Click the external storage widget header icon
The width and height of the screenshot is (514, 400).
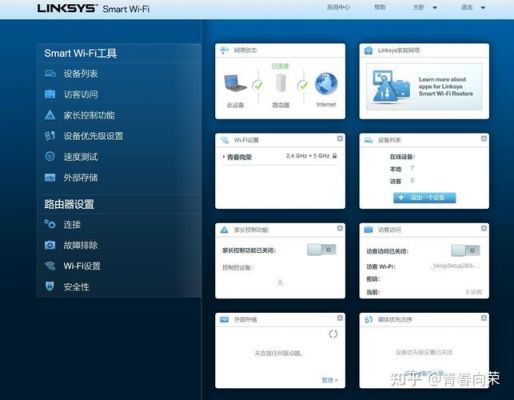click(x=224, y=319)
